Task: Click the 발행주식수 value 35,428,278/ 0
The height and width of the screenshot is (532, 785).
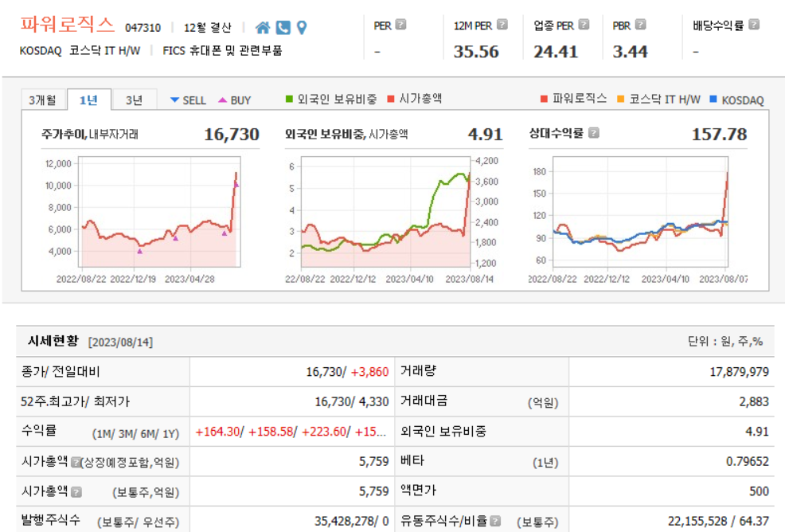Action: click(x=351, y=522)
